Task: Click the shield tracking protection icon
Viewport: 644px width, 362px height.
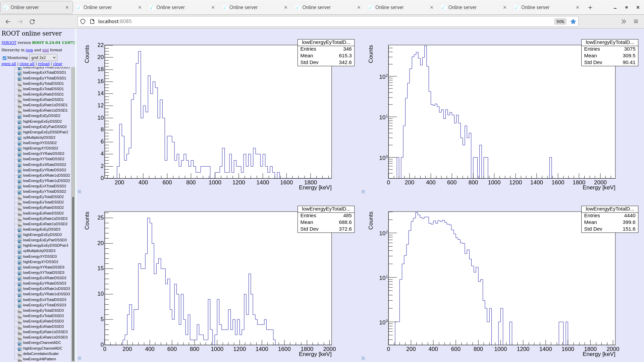Action: click(83, 21)
